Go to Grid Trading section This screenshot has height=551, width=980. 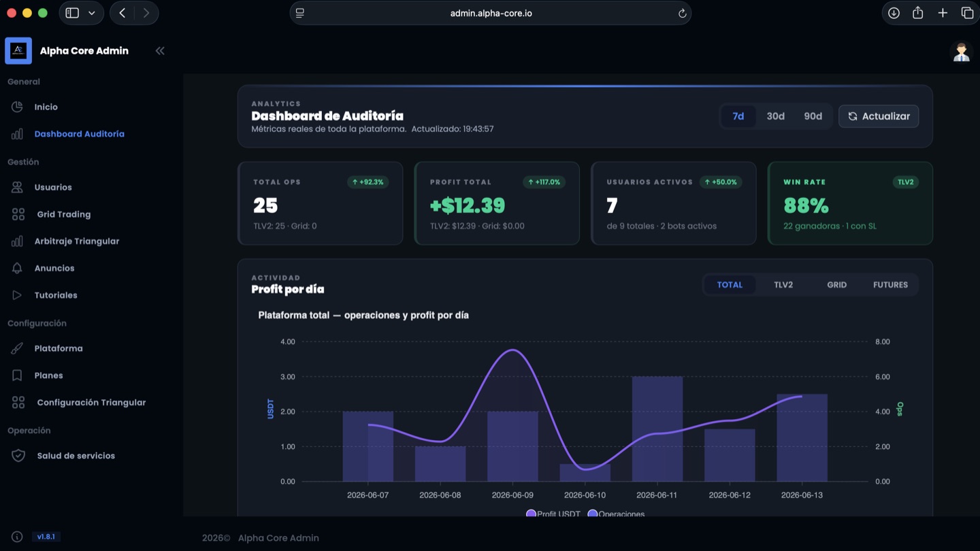tap(64, 214)
